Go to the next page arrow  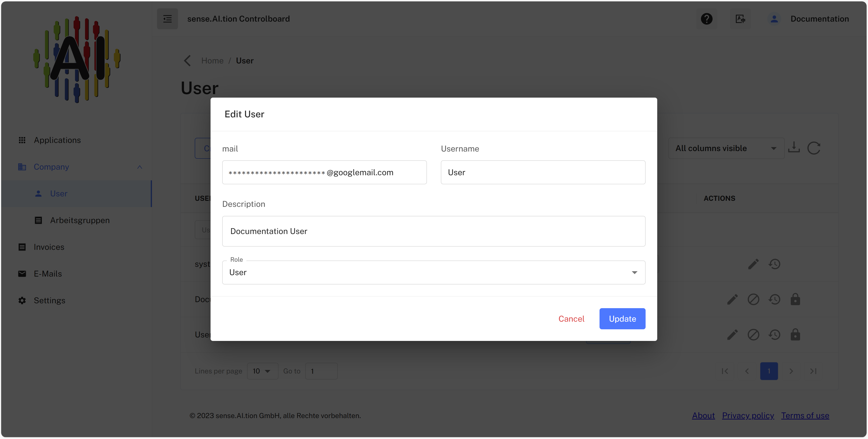791,371
